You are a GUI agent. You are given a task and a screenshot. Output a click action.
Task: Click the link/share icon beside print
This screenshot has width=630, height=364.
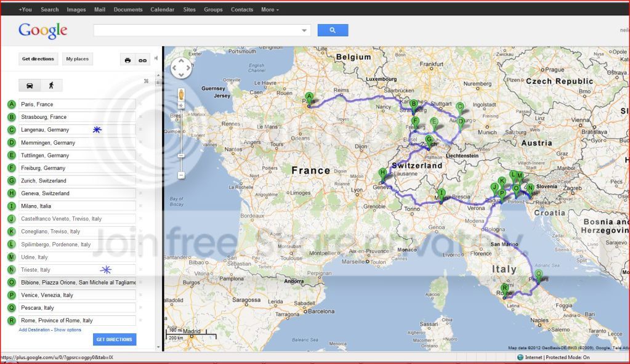coord(142,59)
